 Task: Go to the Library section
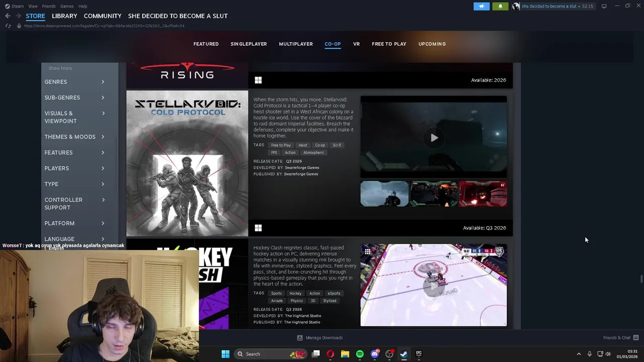pyautogui.click(x=64, y=16)
